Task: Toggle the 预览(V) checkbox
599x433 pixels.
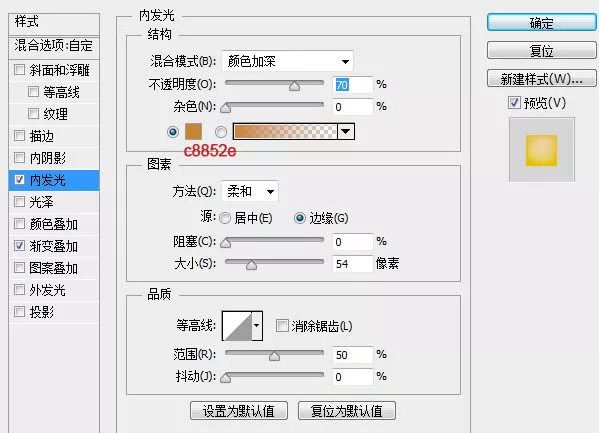Action: (x=514, y=102)
